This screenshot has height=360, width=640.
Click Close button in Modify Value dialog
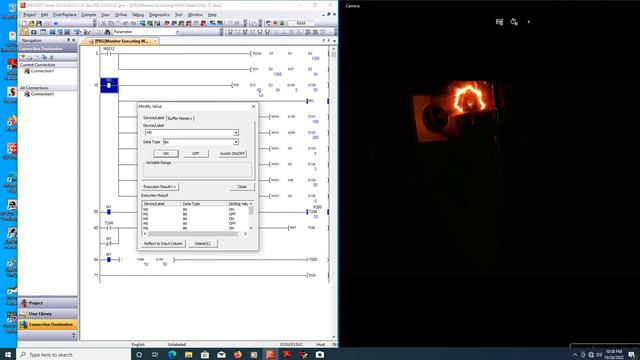coord(242,187)
